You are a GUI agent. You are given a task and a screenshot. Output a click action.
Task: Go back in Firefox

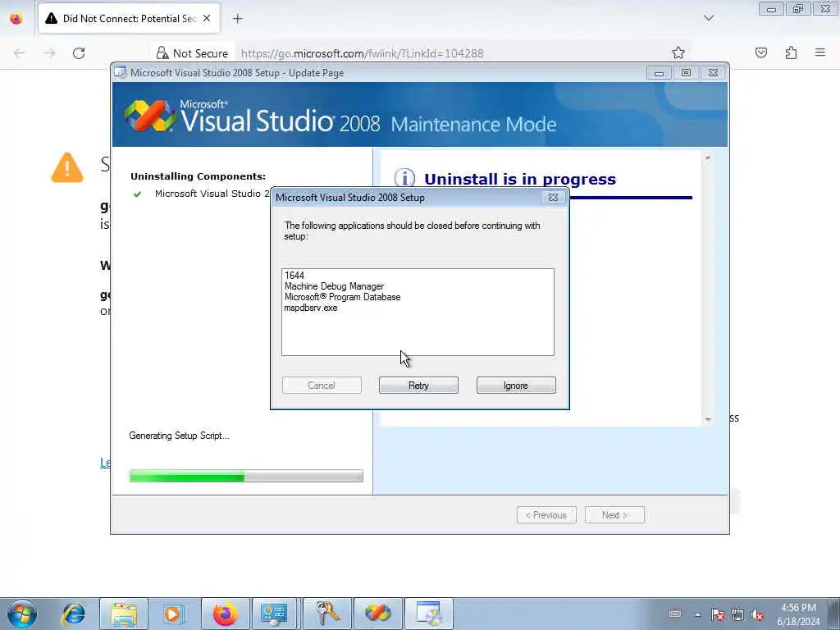click(x=20, y=53)
